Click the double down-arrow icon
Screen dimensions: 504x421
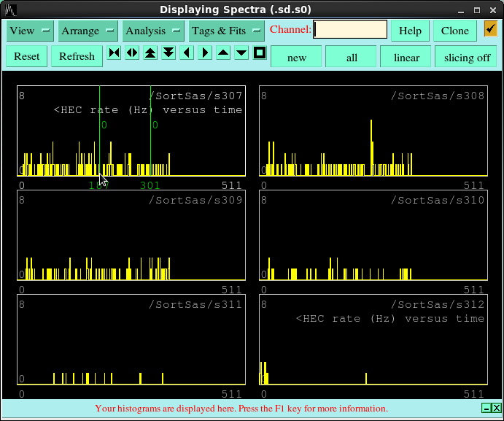[x=168, y=53]
